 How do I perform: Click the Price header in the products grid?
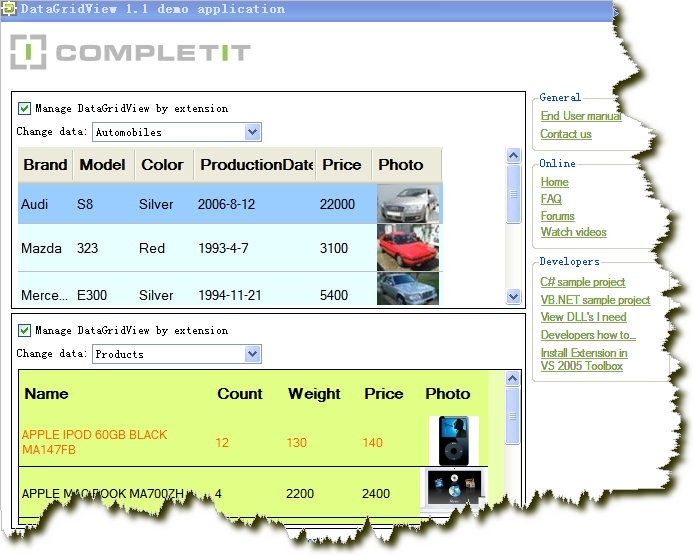[384, 393]
